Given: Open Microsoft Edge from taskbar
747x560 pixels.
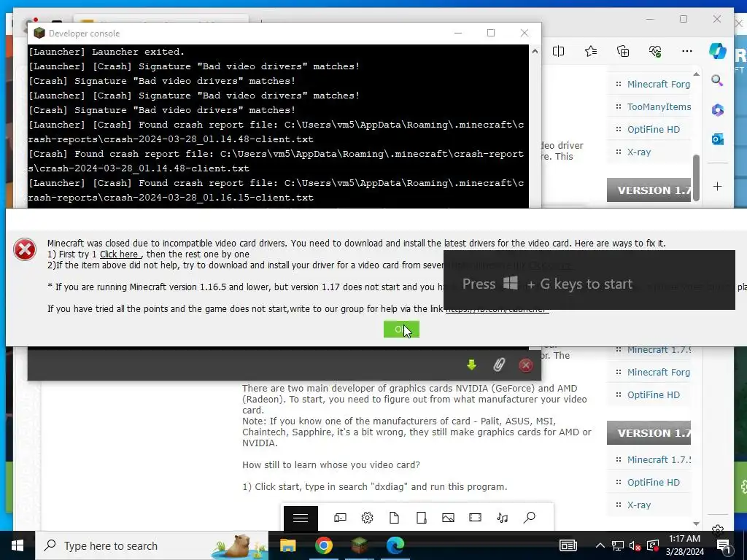Looking at the screenshot, I should click(395, 545).
